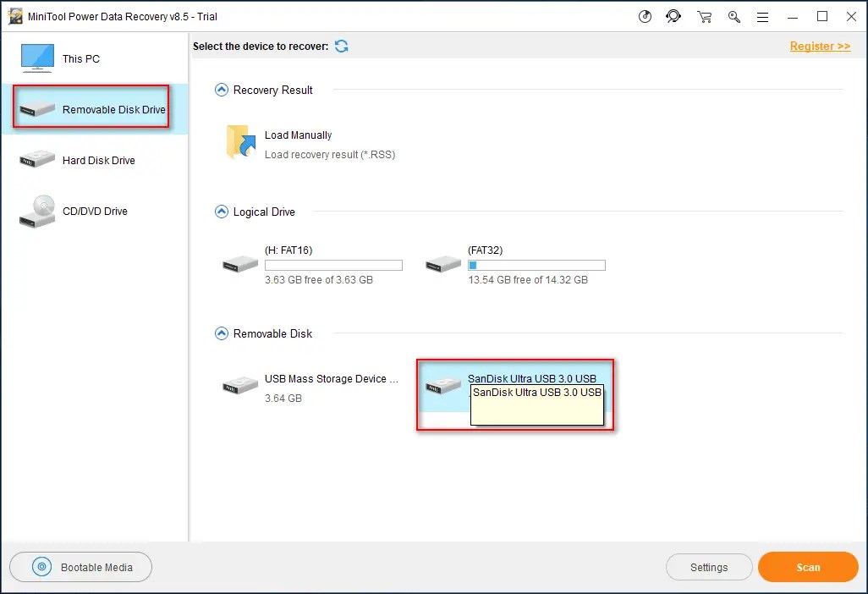Viewport: 868px width, 594px height.
Task: Collapse the Logical Drive section
Action: point(221,212)
